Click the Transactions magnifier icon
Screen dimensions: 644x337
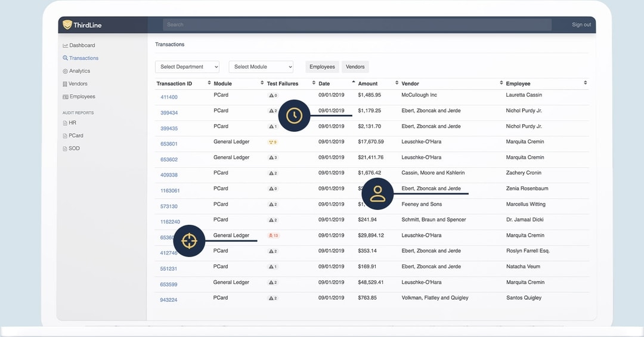[x=65, y=58]
